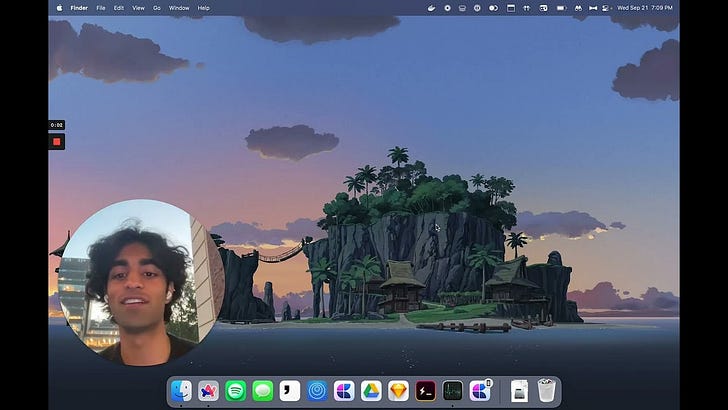The image size is (728, 410).
Task: Open the document file stack in dock
Action: pos(520,390)
